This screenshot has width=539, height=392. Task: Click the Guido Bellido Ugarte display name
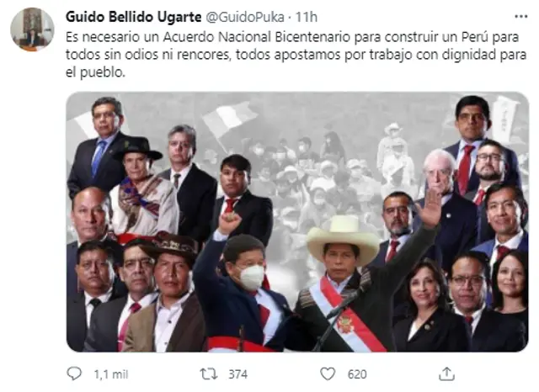click(133, 17)
